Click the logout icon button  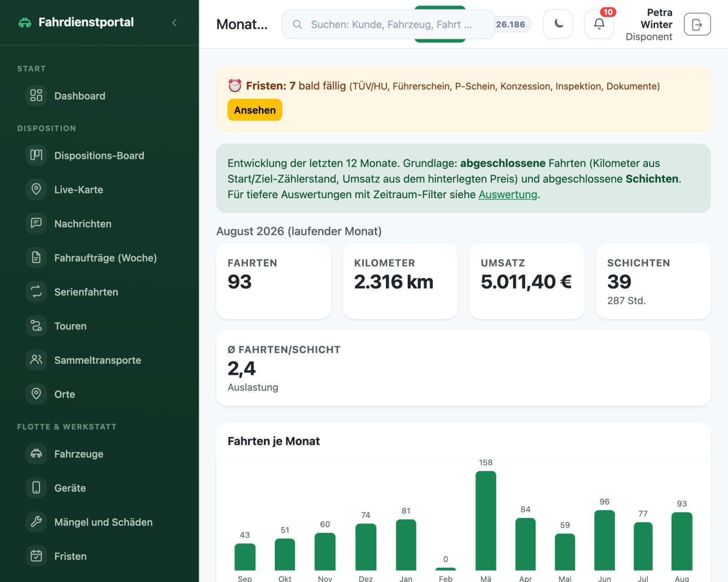click(x=697, y=24)
